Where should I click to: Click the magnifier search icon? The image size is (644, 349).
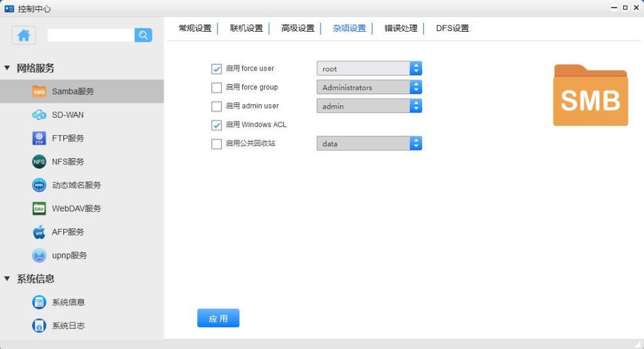click(143, 35)
